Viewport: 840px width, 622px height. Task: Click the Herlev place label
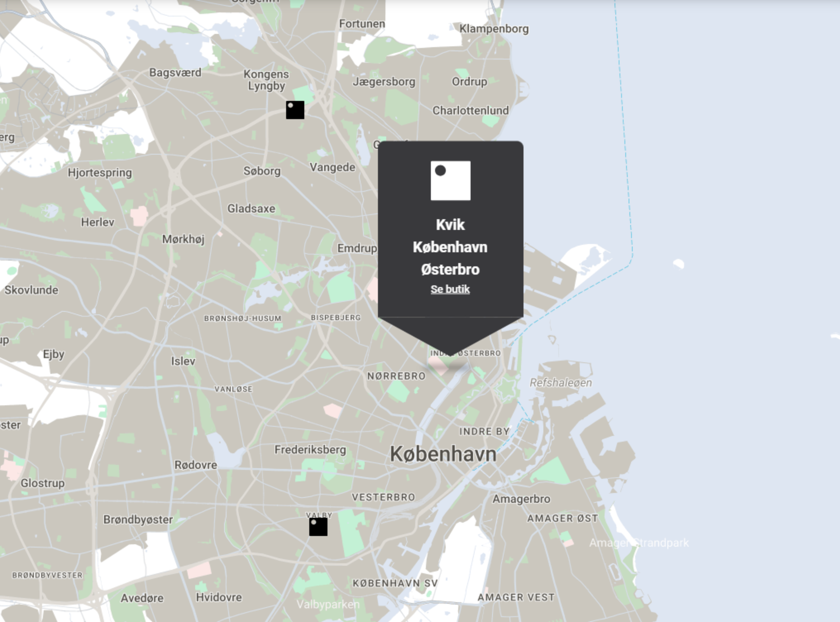pos(98,222)
